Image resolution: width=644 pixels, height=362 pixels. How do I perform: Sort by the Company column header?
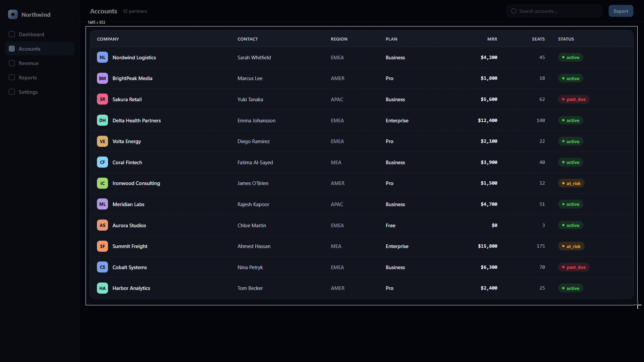click(x=108, y=39)
